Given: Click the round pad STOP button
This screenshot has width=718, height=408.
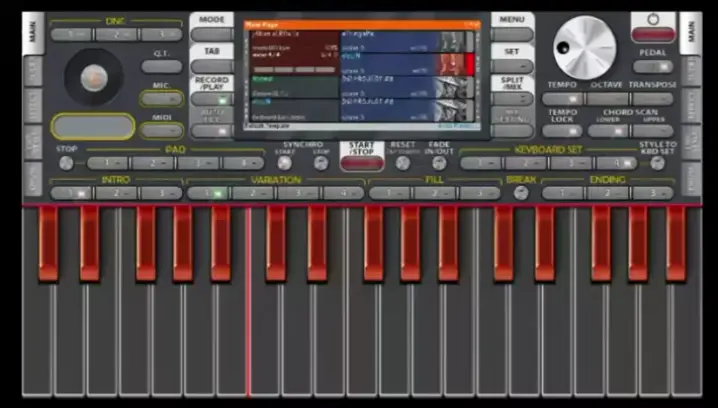Looking at the screenshot, I should (x=66, y=163).
